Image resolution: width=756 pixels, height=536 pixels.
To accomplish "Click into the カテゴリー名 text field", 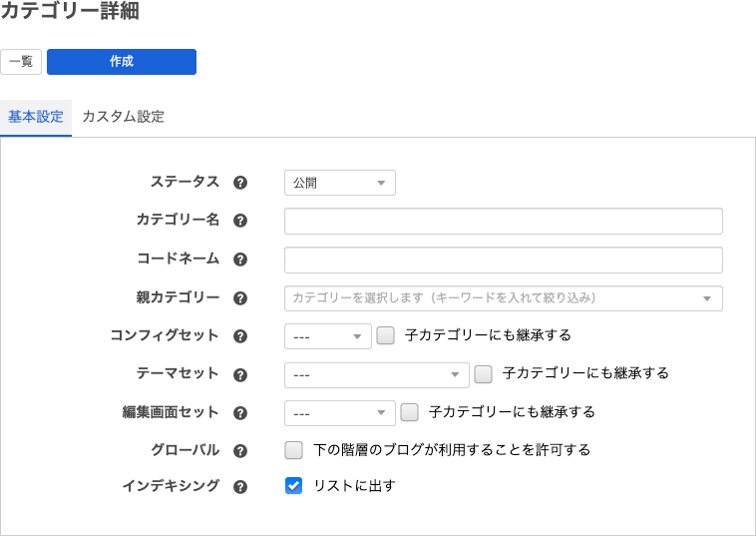I will pos(503,221).
